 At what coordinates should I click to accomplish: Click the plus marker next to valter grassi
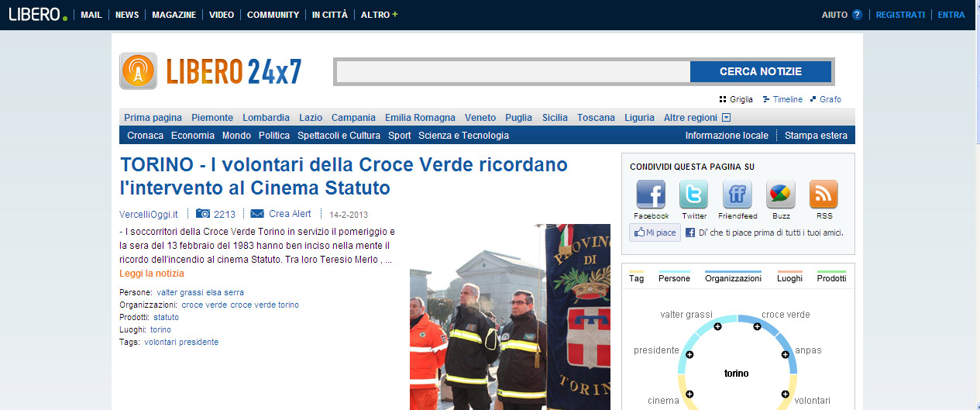pos(717,327)
